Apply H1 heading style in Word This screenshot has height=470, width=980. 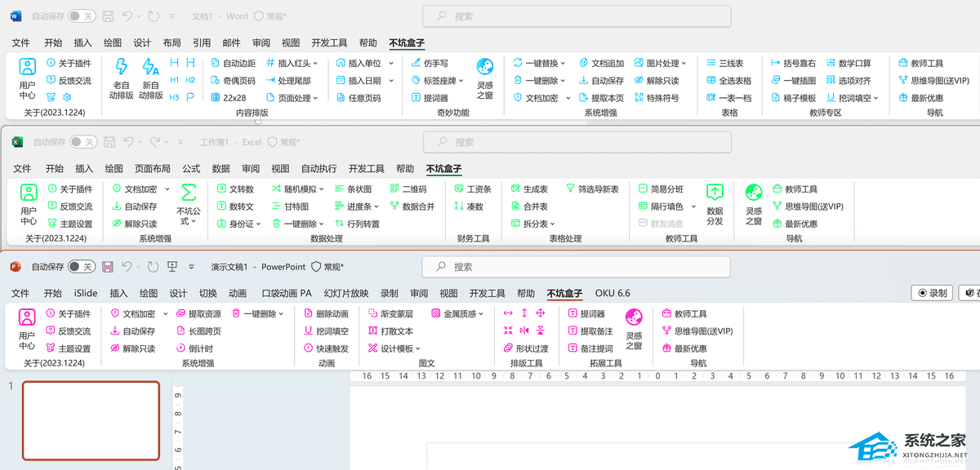[x=175, y=80]
